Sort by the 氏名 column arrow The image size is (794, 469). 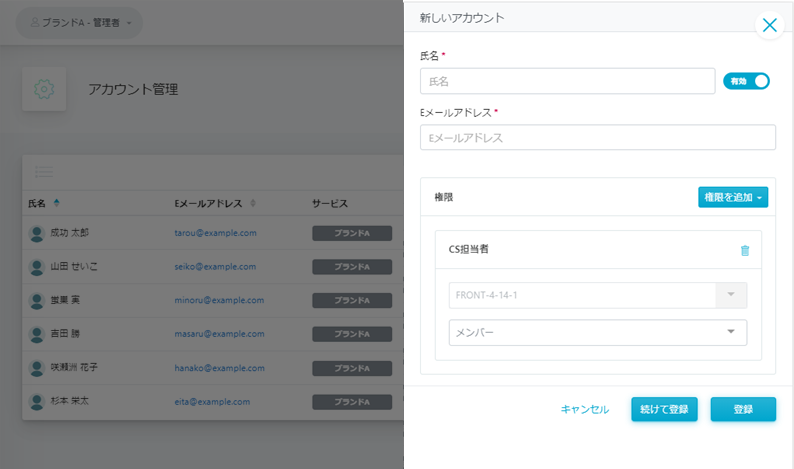click(x=56, y=203)
